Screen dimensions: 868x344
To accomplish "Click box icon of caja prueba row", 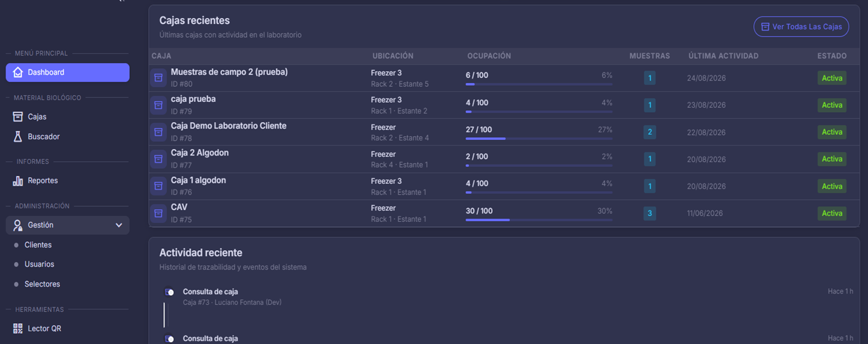I will [158, 105].
